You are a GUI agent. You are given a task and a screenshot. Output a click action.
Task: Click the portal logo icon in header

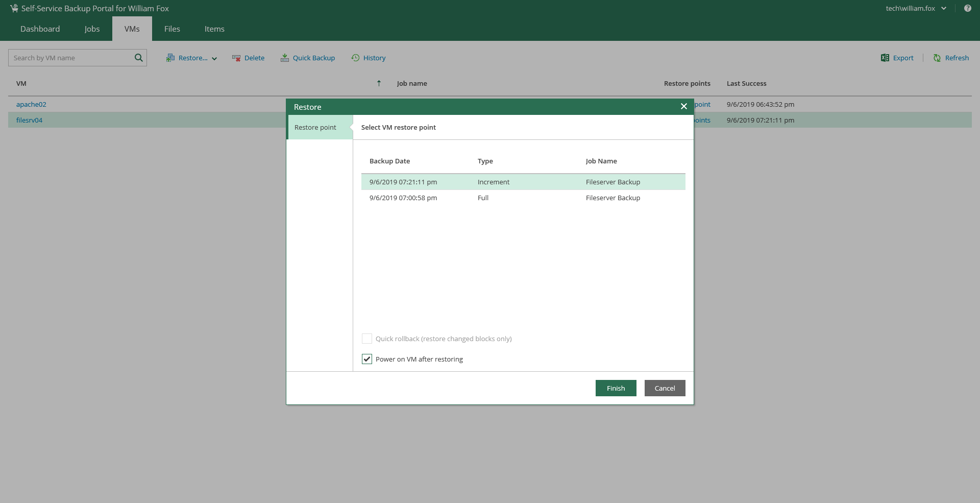tap(14, 8)
